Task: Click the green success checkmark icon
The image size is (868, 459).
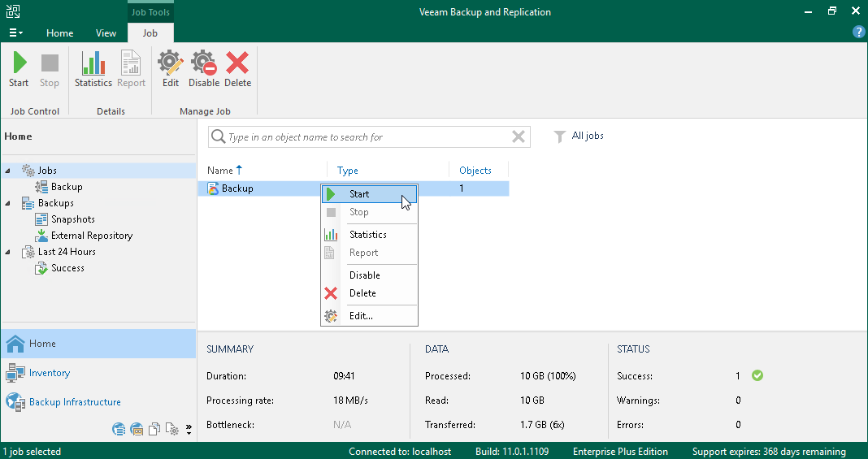Action: [757, 375]
